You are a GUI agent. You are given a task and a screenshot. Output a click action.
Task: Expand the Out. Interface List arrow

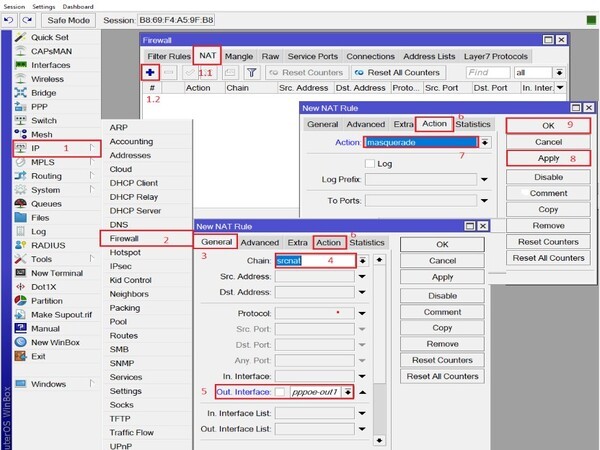tap(362, 429)
